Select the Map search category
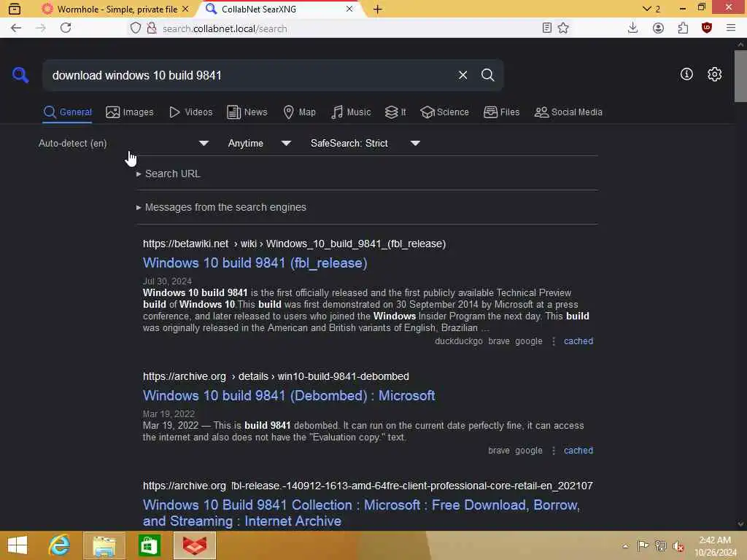Screen dimensions: 747x560 299,112
